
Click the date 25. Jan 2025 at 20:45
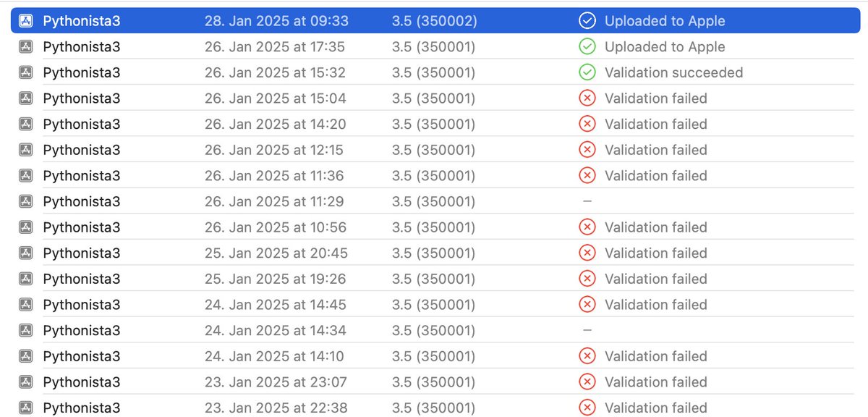point(276,253)
